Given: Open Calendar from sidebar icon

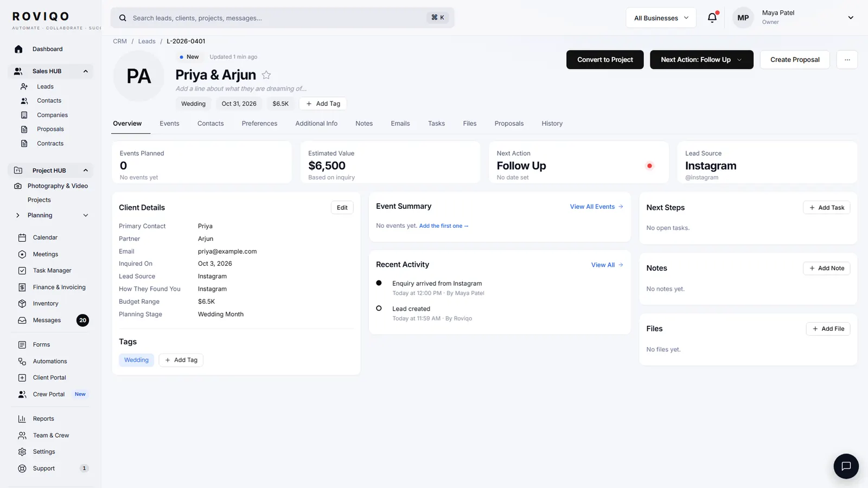Looking at the screenshot, I should (22, 237).
